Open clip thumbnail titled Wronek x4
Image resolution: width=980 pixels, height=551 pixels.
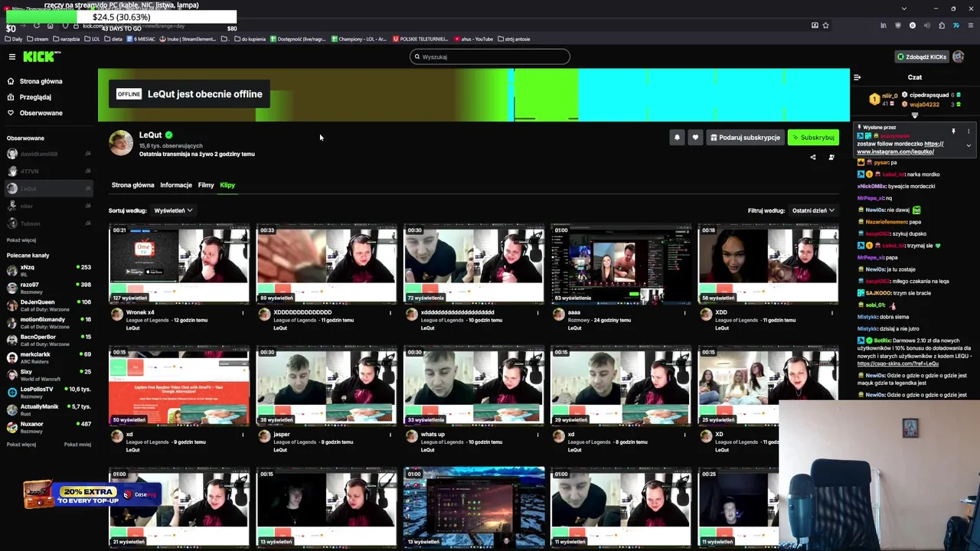coord(179,264)
